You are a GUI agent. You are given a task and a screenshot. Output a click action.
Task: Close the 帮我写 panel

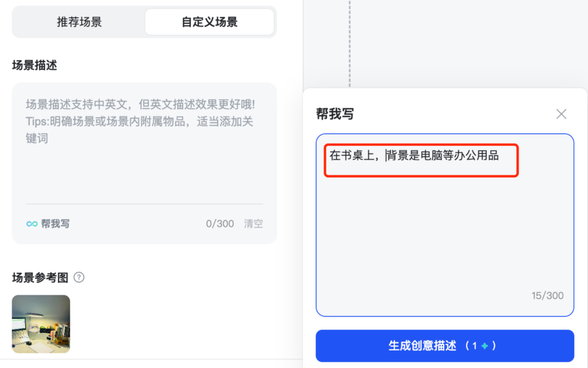[561, 114]
